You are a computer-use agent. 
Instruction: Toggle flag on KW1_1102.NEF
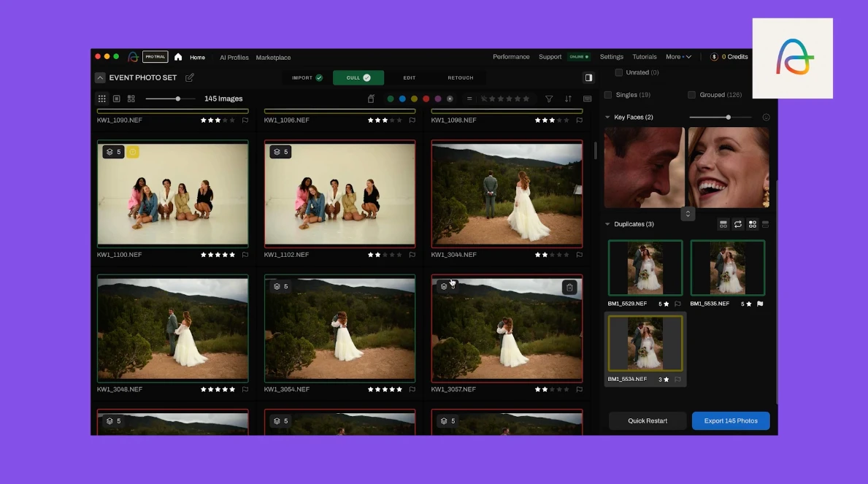tap(412, 255)
